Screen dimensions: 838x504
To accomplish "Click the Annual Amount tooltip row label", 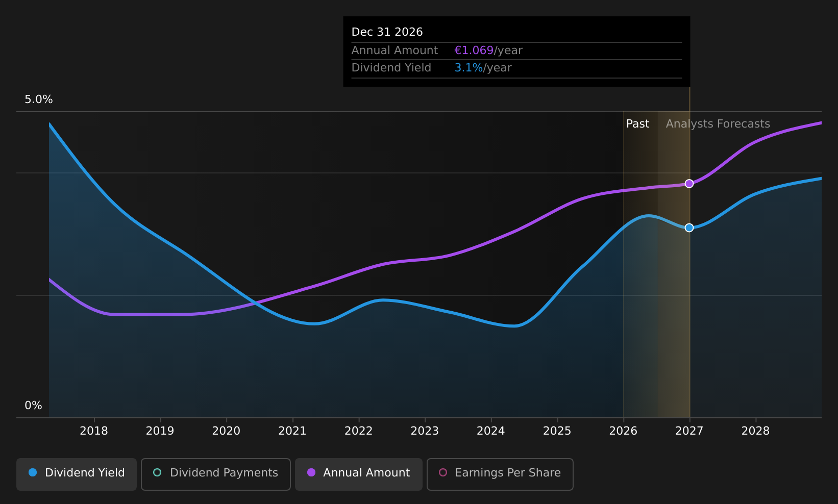I will tap(395, 51).
